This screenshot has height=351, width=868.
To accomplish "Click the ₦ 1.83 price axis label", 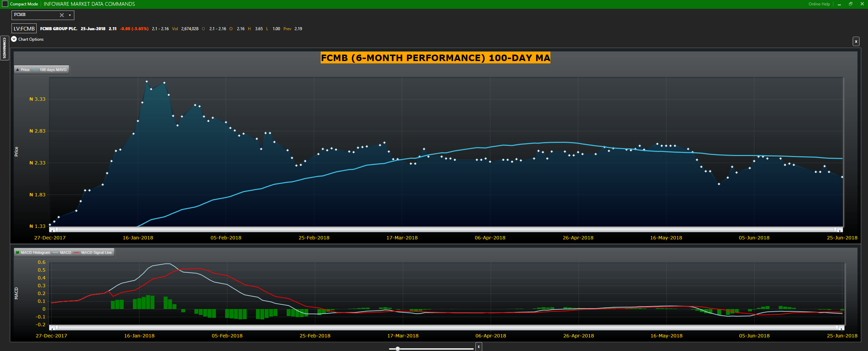I will tap(37, 195).
